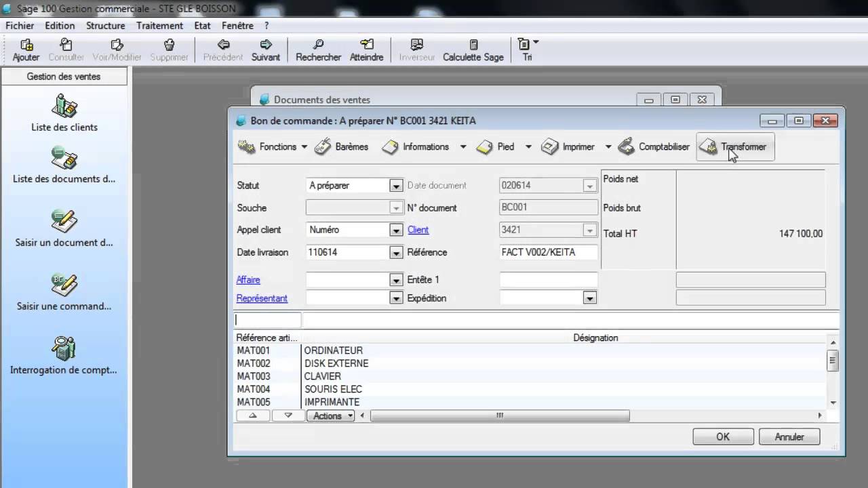Open the Date livraison dropdown
Image resolution: width=868 pixels, height=488 pixels.
point(396,253)
